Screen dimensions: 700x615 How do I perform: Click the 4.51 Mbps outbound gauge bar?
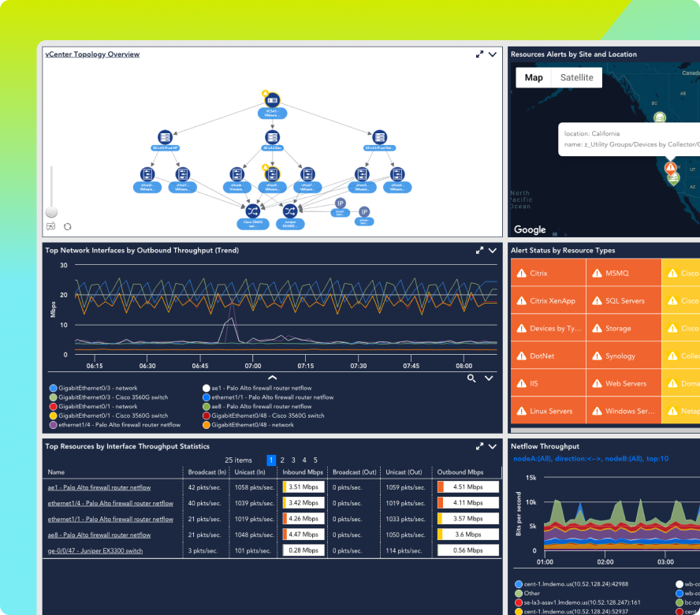(x=468, y=486)
